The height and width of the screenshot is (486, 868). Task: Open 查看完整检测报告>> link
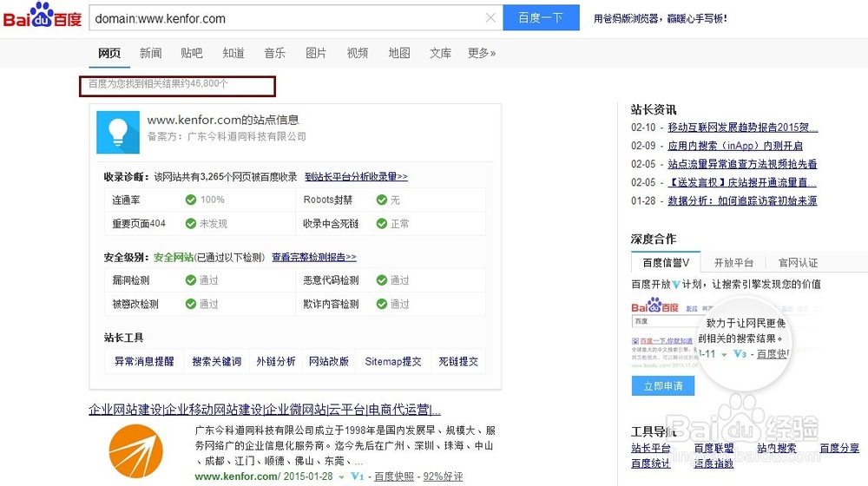click(314, 257)
